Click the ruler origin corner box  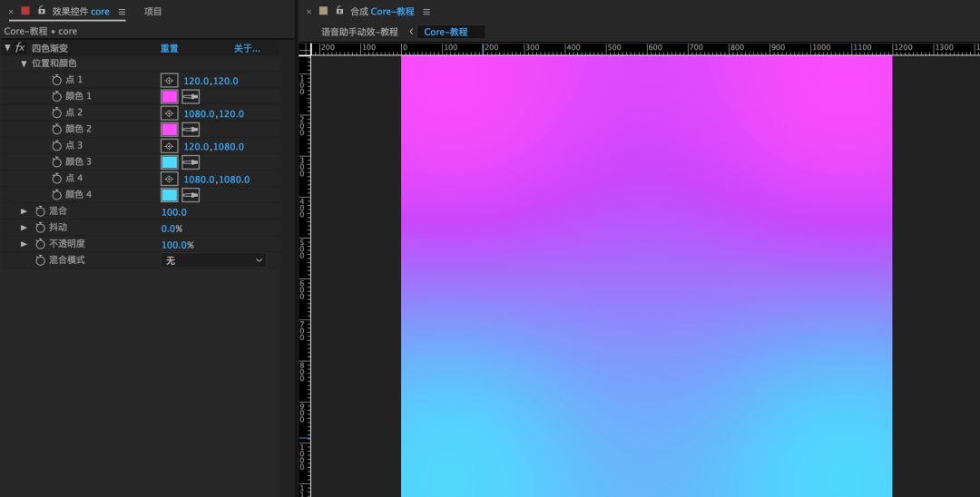[304, 49]
